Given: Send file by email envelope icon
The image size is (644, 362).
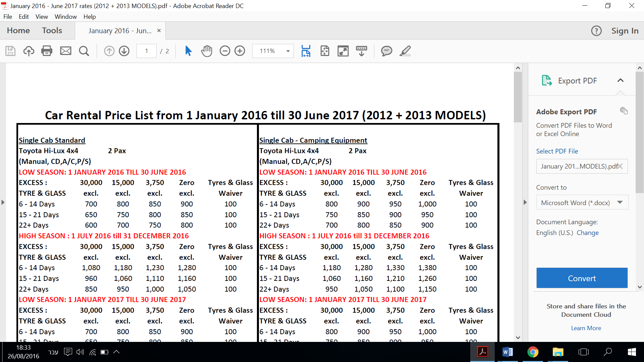Looking at the screenshot, I should (x=65, y=51).
